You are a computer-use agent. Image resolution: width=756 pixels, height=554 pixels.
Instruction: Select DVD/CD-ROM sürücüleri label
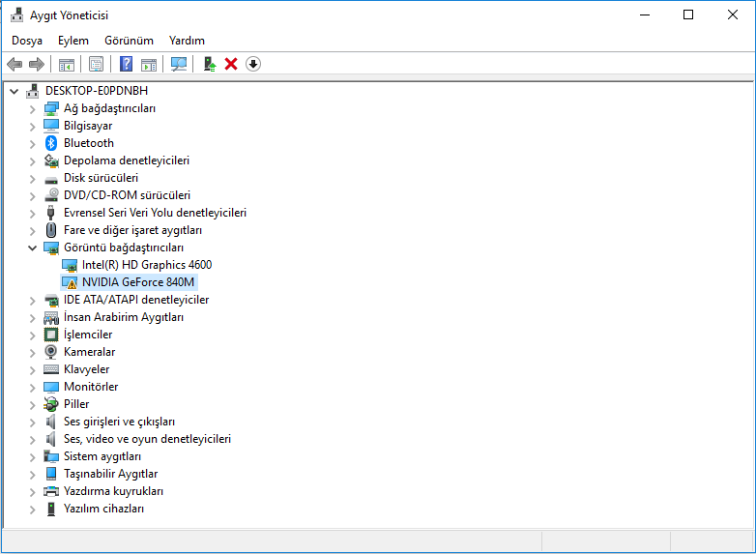127,195
